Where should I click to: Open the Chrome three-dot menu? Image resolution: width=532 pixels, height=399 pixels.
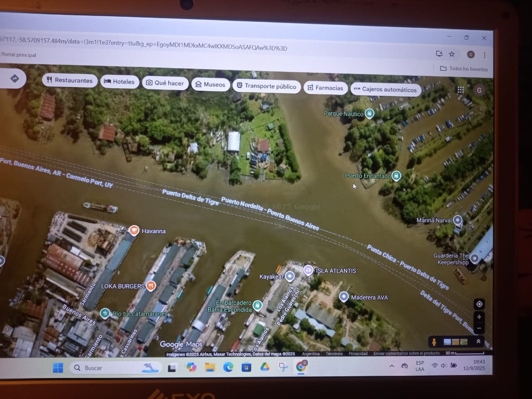pyautogui.click(x=484, y=55)
